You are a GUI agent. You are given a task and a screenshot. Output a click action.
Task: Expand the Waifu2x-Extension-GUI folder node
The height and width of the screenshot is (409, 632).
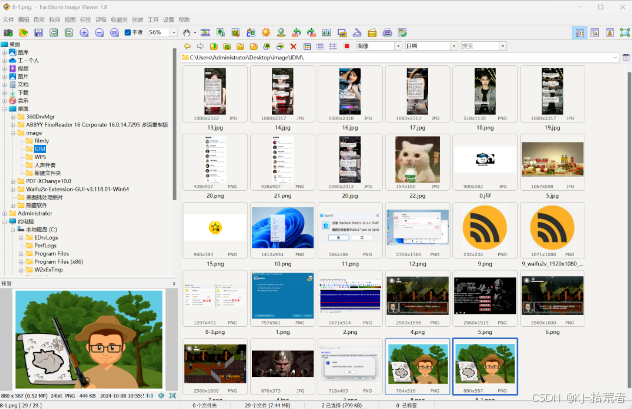coord(13,189)
